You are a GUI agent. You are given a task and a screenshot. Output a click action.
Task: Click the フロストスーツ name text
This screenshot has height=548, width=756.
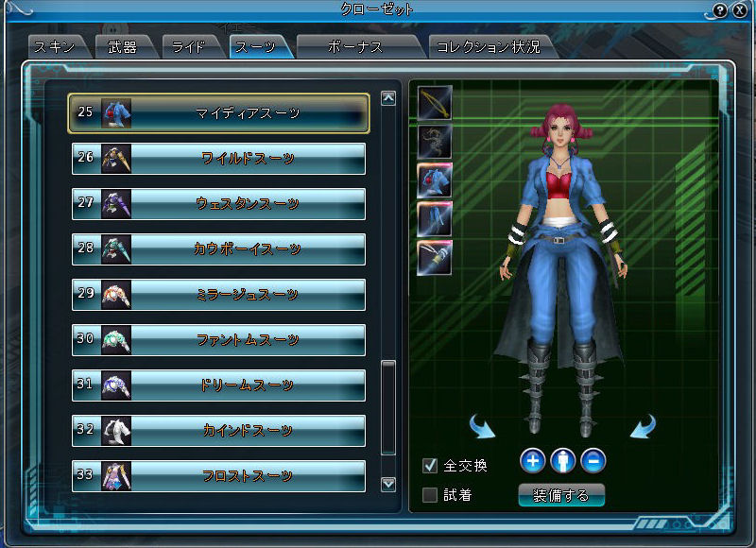pos(248,475)
